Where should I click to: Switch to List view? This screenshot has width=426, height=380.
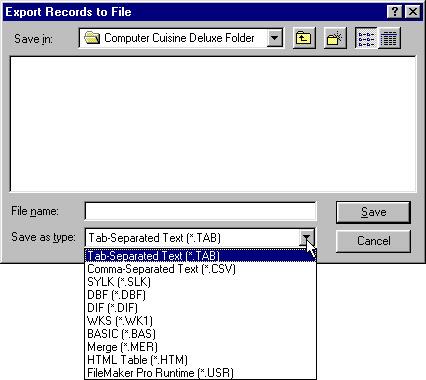[x=366, y=38]
